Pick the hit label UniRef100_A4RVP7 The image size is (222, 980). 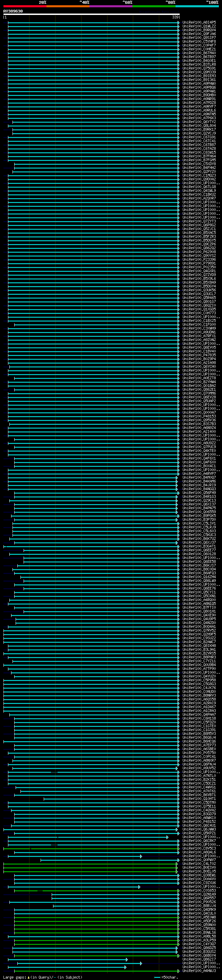pyautogui.click(x=199, y=473)
